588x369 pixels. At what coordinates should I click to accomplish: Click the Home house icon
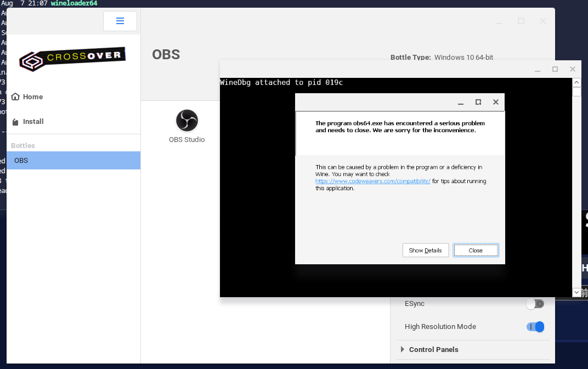coord(15,96)
